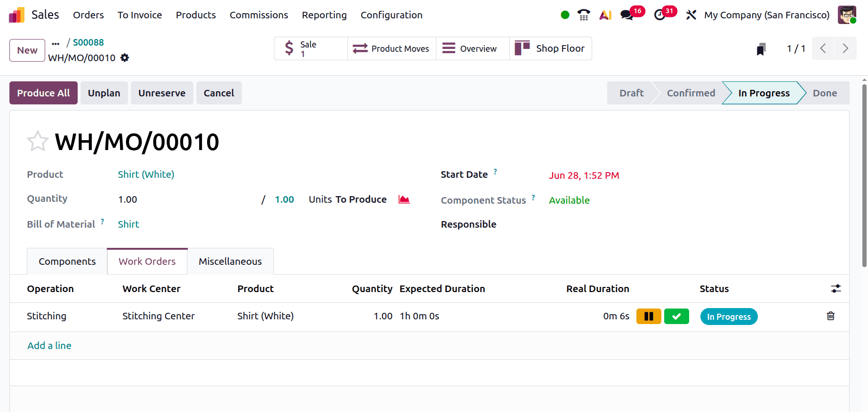Open the conversations icon with 16 badge
The image size is (868, 412).
[627, 15]
